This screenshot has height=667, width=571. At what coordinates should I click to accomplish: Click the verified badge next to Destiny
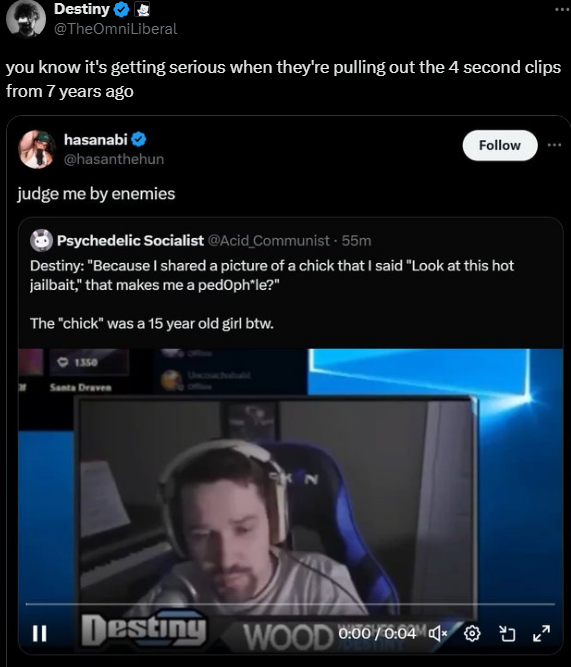122,9
